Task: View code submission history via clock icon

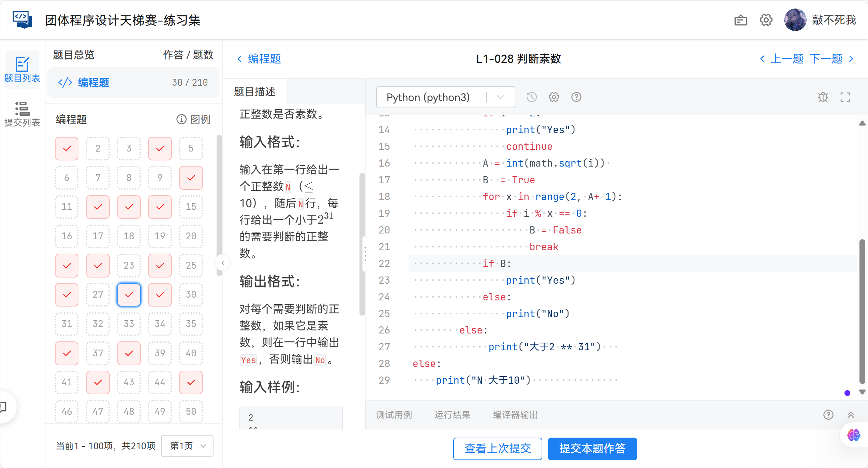Action: click(531, 97)
